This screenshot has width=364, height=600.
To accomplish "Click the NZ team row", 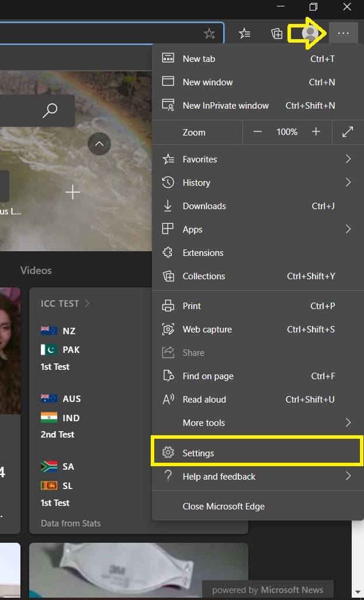I will (58, 331).
